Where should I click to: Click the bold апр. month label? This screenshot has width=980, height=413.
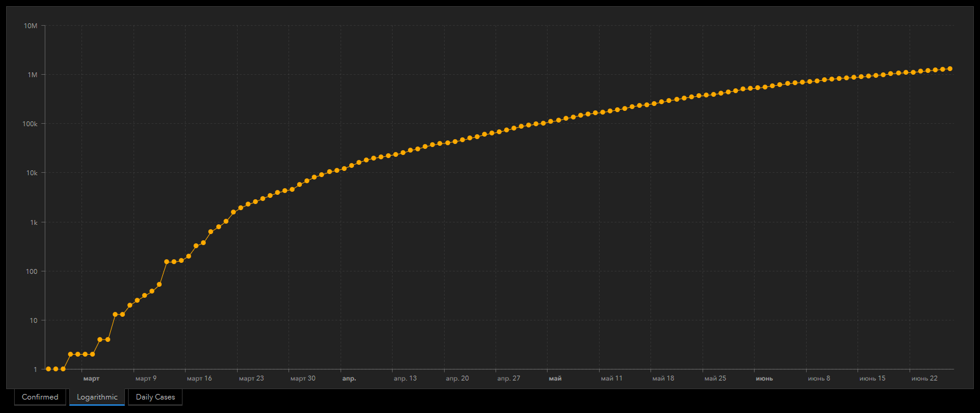(349, 379)
